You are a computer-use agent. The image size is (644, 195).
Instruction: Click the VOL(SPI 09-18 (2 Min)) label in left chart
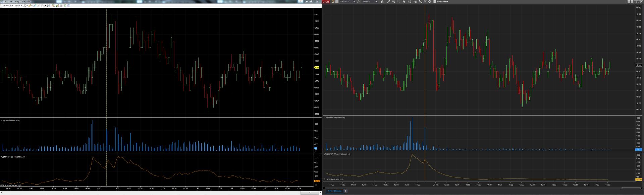[x=10, y=120]
